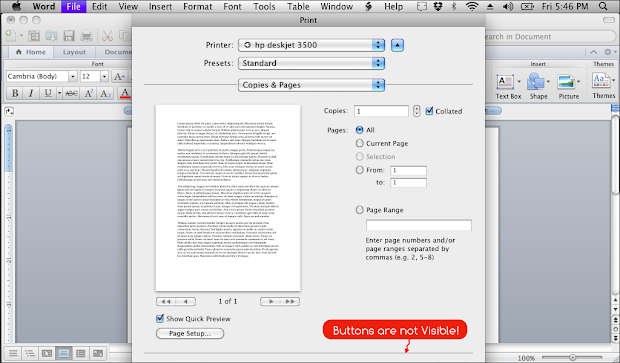This screenshot has width=620, height=363.
Task: Open the Copies & Pages dropdown
Action: [311, 85]
